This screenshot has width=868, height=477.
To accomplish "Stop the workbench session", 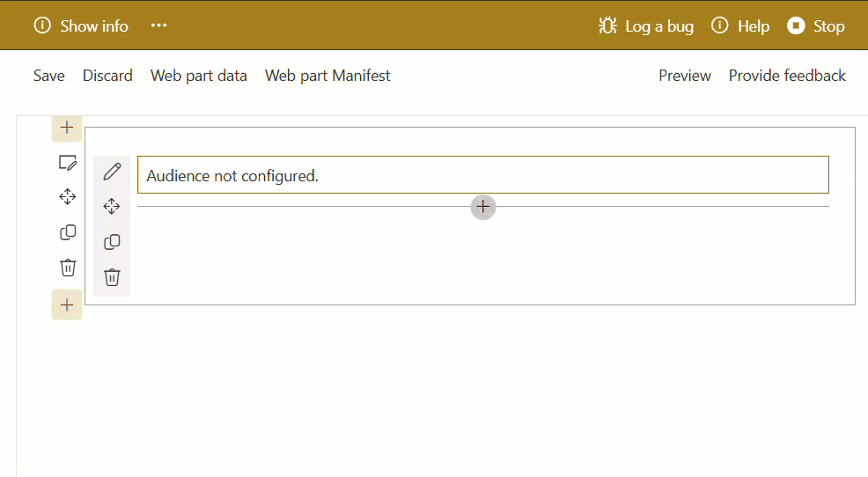I will tap(816, 26).
